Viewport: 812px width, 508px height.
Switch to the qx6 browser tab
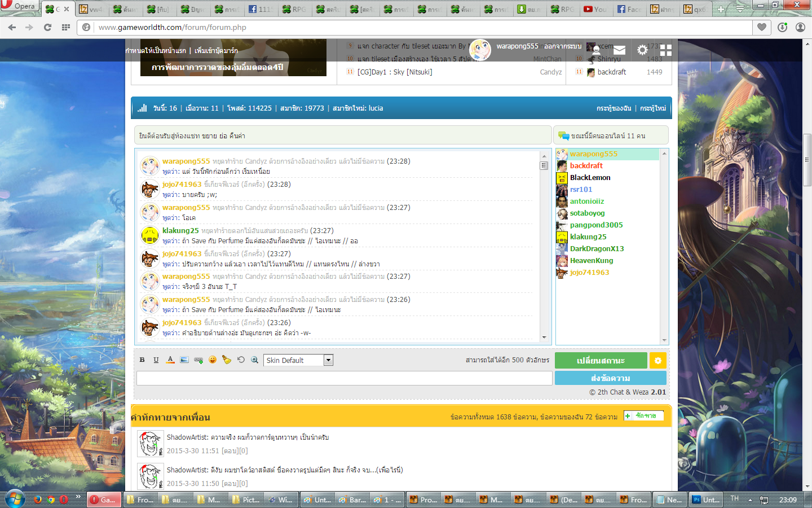coord(695,9)
